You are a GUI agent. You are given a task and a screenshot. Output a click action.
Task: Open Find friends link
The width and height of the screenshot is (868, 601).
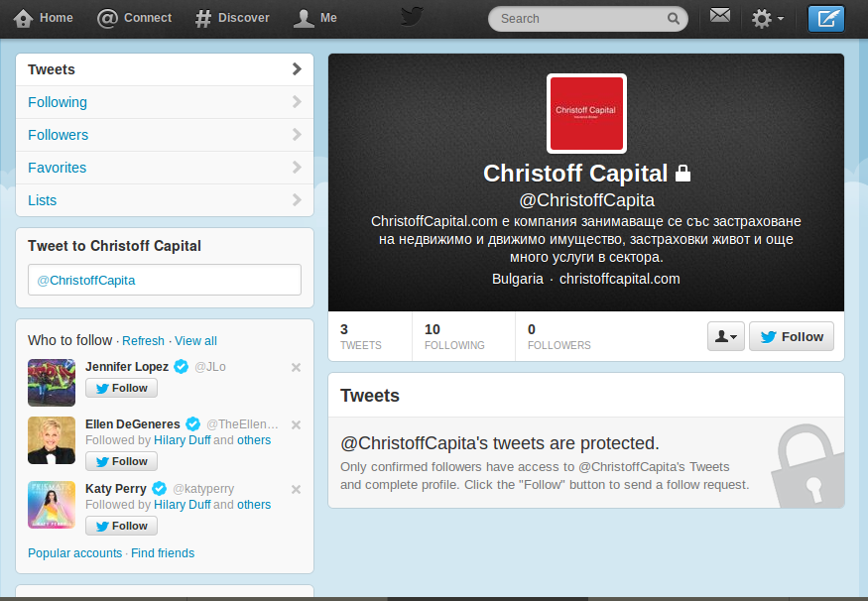163,553
